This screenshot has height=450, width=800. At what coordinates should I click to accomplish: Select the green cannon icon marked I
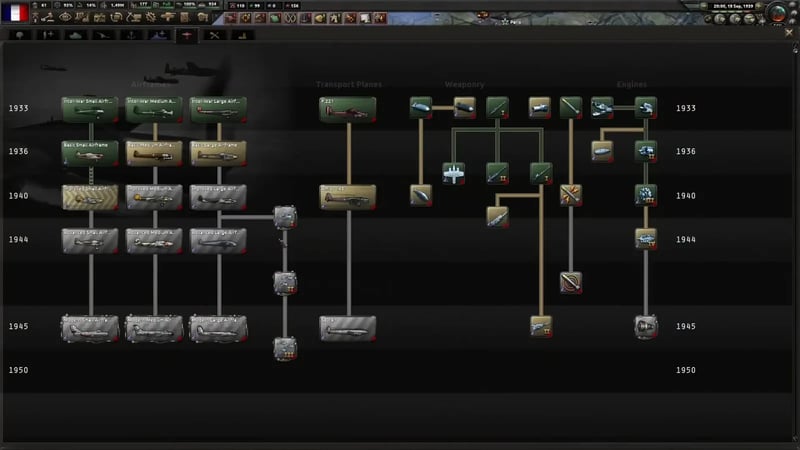point(540,173)
